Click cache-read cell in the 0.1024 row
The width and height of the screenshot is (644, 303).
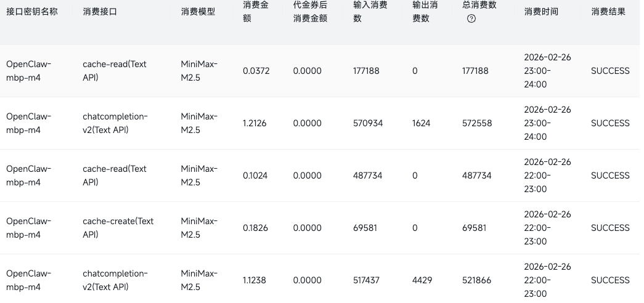115,176
